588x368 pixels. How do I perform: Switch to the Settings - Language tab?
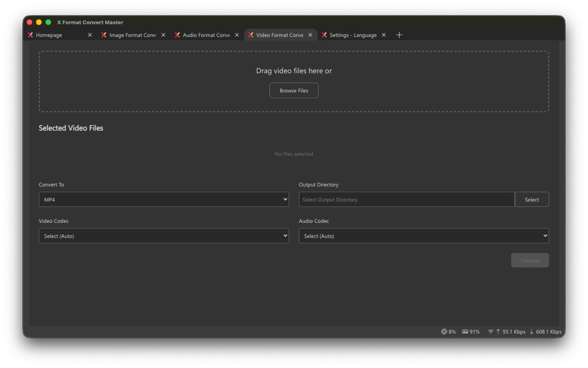(353, 35)
